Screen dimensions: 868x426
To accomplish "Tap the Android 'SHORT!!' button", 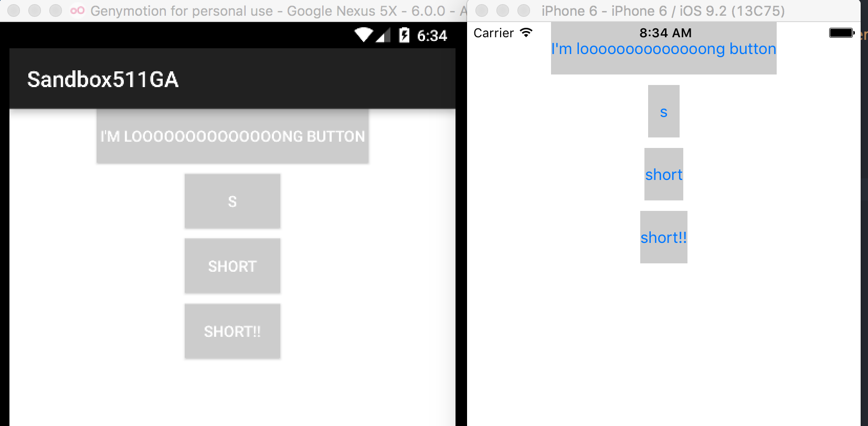I will 232,331.
